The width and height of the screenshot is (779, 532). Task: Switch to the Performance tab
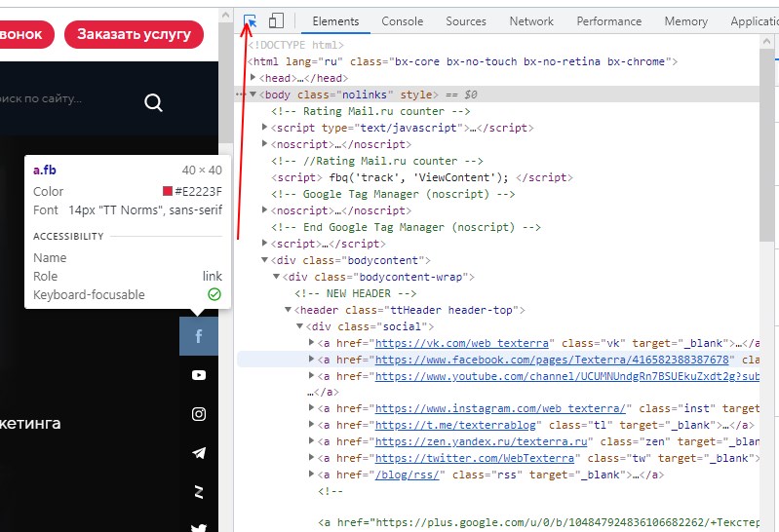(x=608, y=21)
